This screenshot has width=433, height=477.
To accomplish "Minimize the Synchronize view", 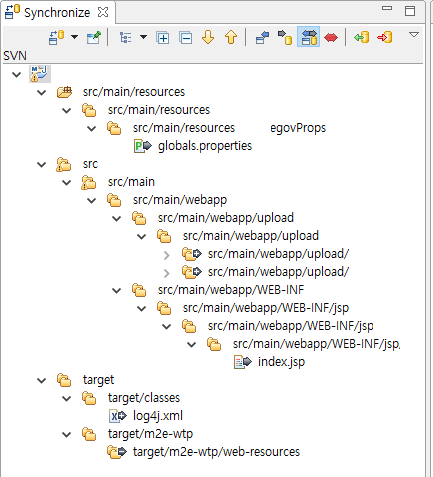I will click(387, 8).
